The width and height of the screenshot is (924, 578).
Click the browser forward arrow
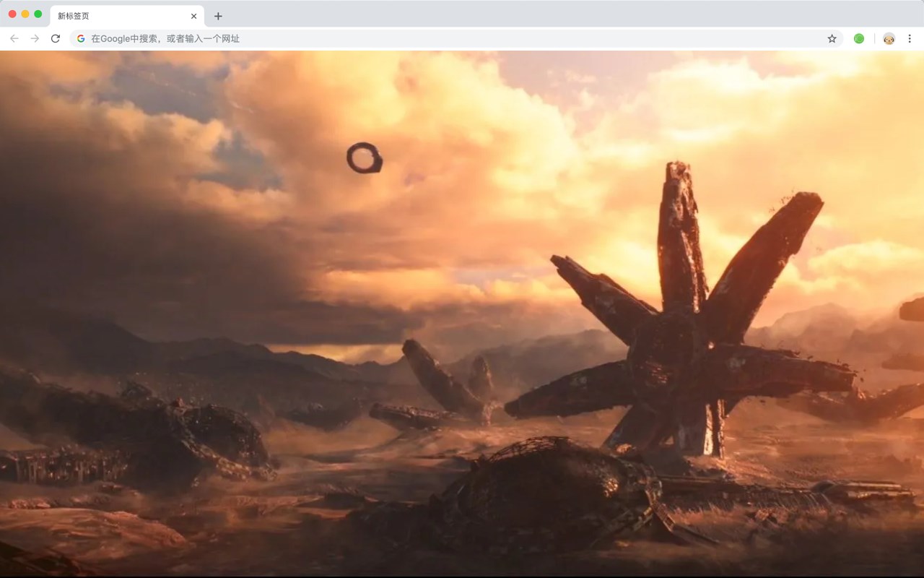pyautogui.click(x=35, y=38)
